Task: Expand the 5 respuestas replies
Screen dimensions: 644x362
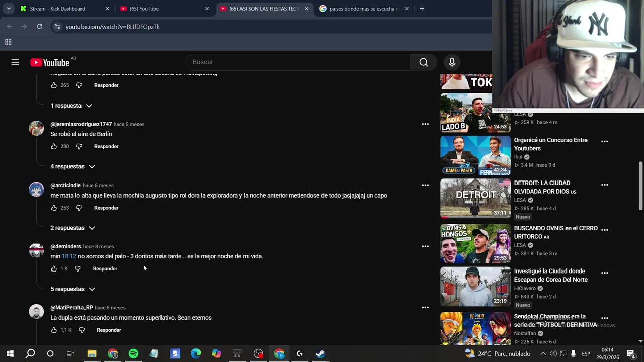Action: point(72,289)
